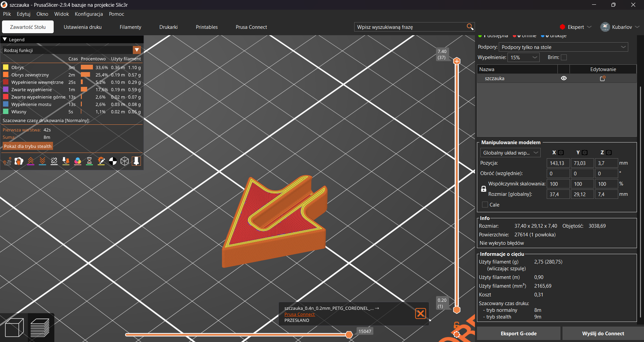644x342 pixels.
Task: Toggle wireframe shells cube icon
Action: tap(124, 161)
